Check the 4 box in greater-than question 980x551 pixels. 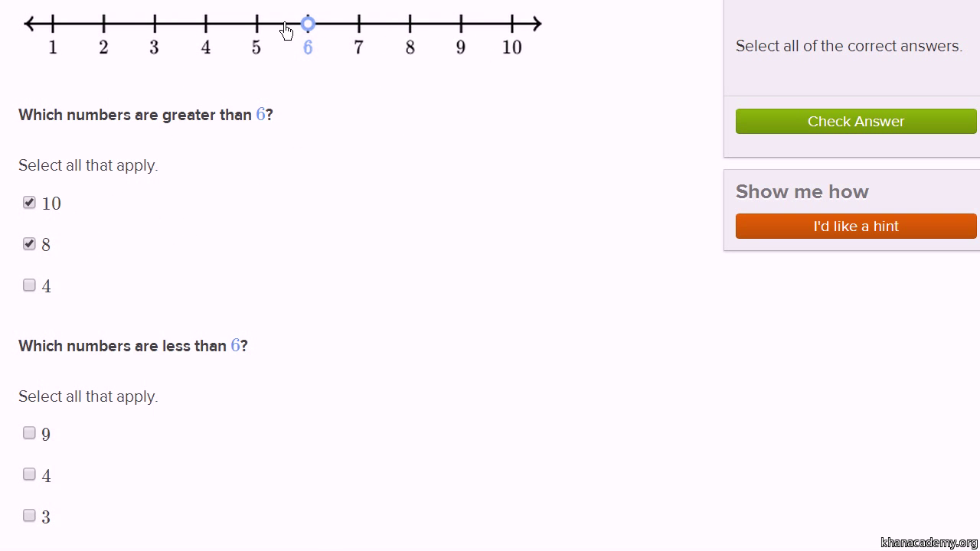click(x=29, y=285)
